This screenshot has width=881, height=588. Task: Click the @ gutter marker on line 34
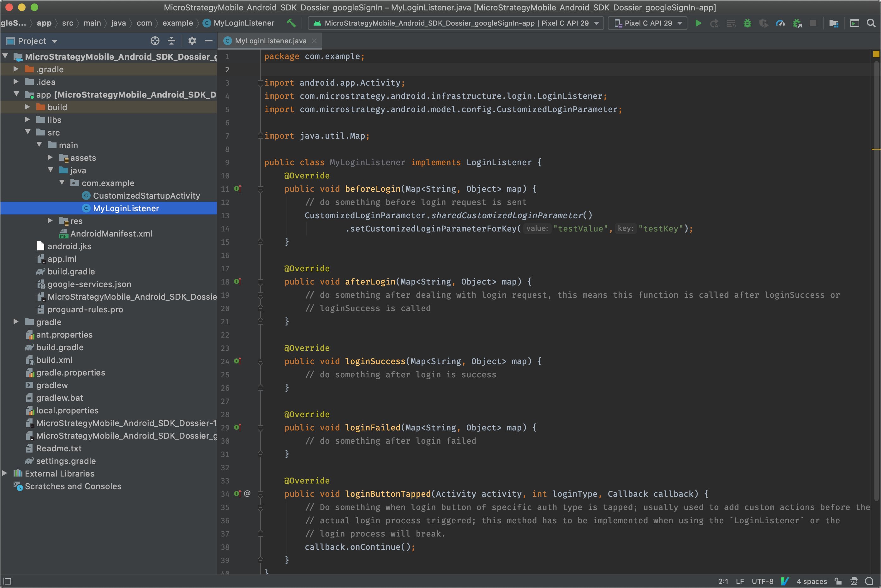[247, 494]
